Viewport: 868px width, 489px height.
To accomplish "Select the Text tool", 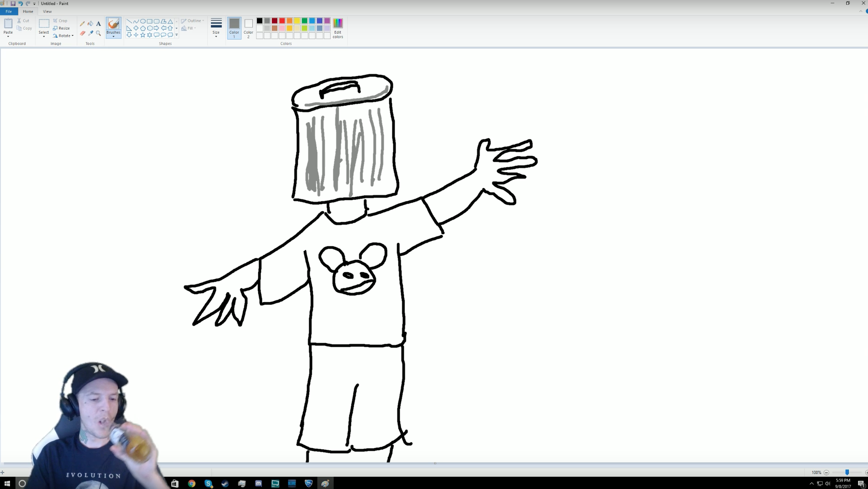I will coord(98,24).
